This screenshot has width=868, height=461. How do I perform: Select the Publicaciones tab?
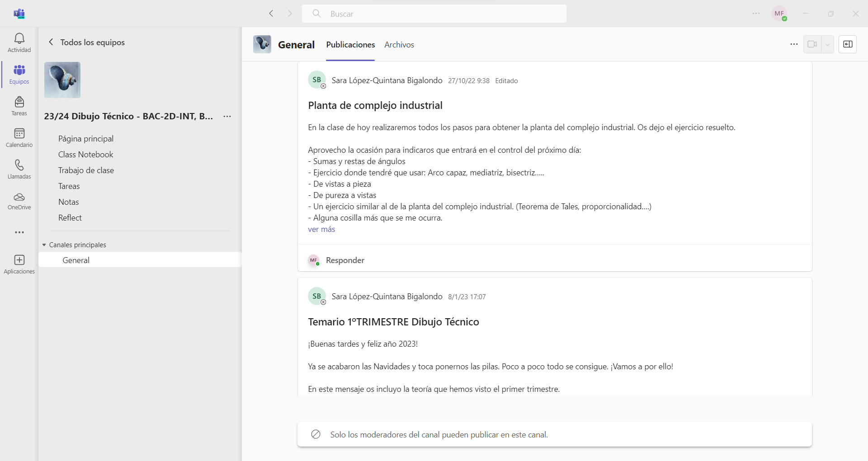coord(350,45)
